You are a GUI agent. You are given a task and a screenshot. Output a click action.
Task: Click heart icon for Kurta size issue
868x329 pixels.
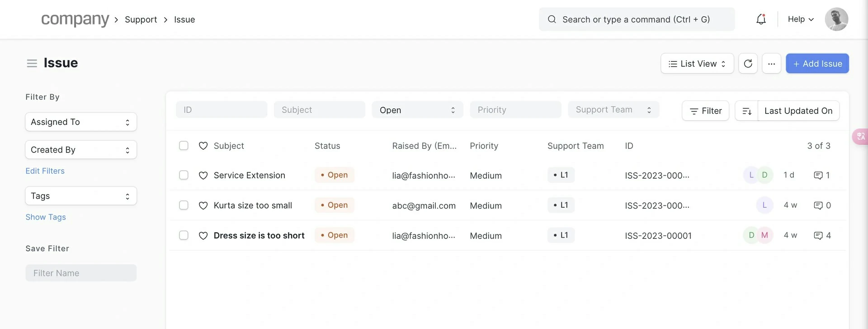(203, 206)
